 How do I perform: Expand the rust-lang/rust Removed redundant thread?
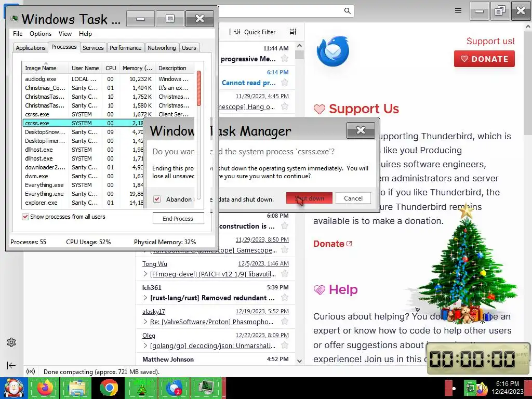click(145, 298)
